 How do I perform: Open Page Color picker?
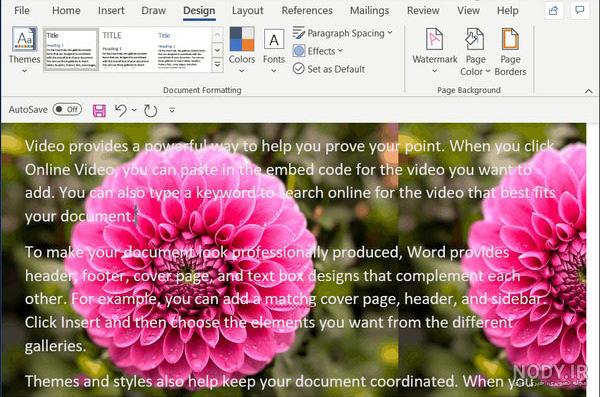point(475,51)
